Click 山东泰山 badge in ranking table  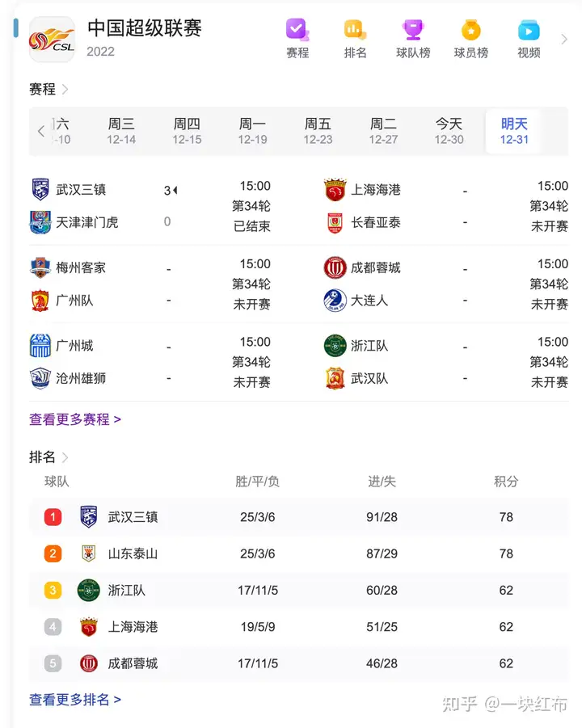89,553
